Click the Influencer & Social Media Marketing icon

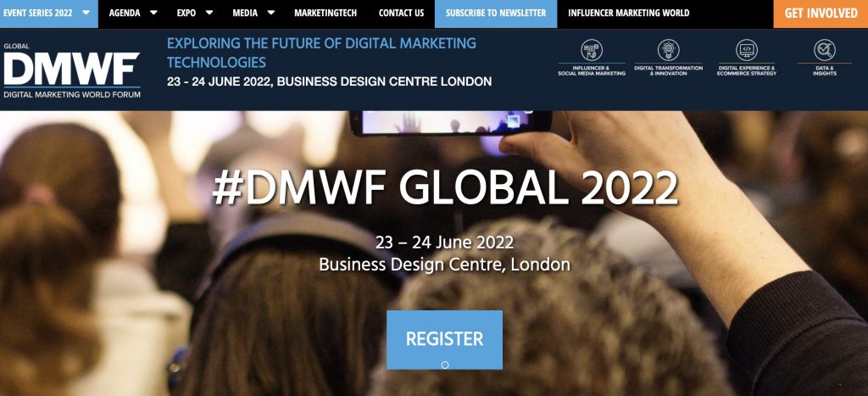591,50
